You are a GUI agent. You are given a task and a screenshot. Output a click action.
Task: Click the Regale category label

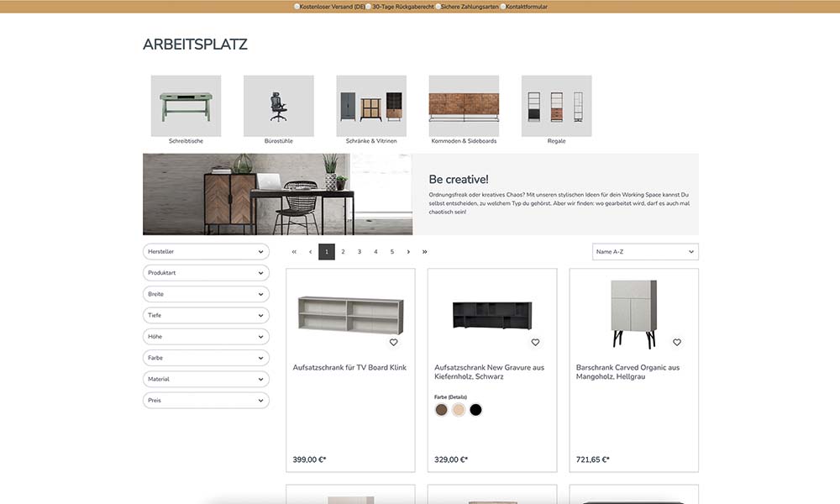click(x=557, y=141)
